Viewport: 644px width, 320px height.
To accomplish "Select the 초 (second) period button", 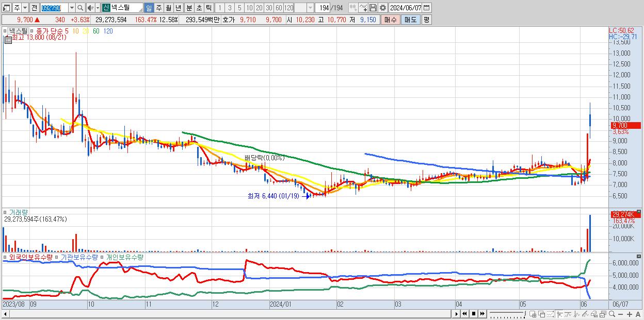I will [199, 8].
